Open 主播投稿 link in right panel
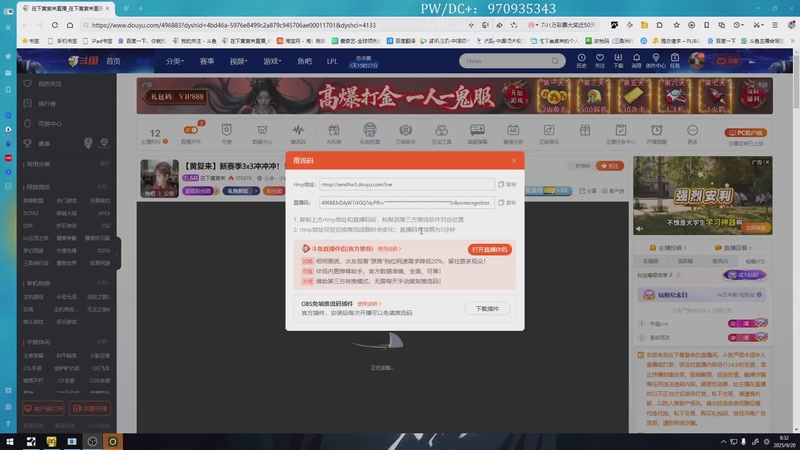The image size is (800, 450). [668, 247]
